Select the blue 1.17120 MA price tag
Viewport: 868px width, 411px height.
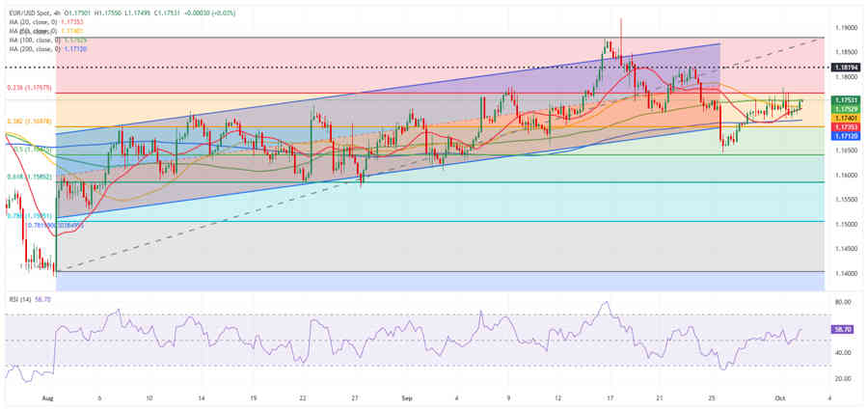click(846, 137)
